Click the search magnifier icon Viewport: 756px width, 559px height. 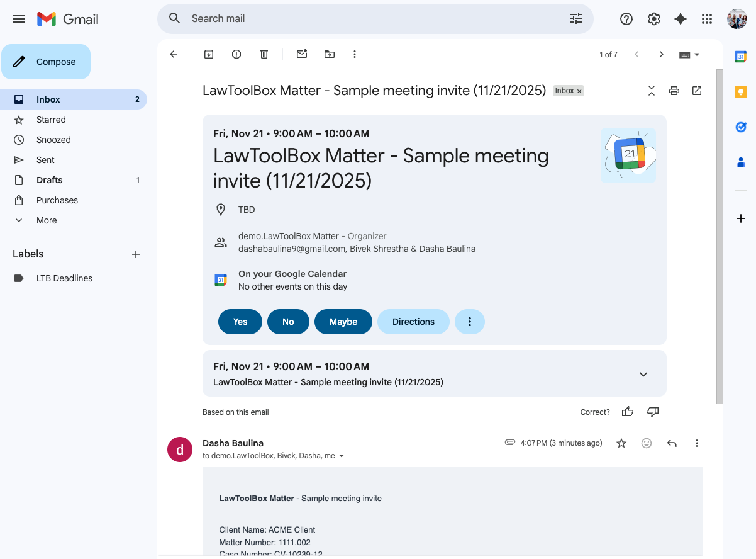coord(175,18)
